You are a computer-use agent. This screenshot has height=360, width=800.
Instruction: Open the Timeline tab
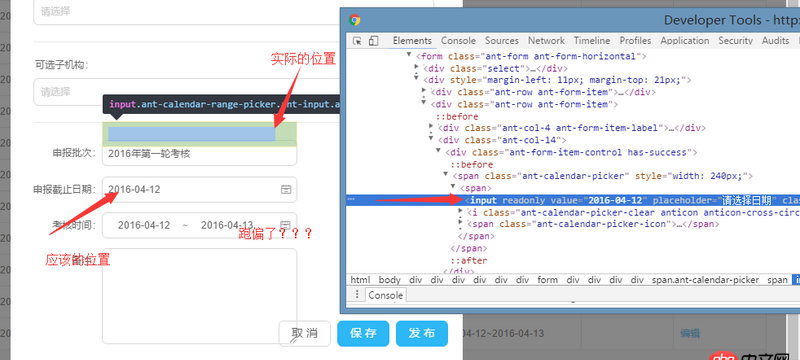coord(592,41)
